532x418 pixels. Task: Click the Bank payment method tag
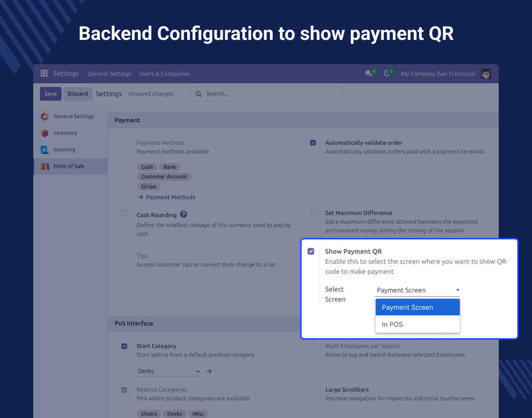tap(170, 167)
